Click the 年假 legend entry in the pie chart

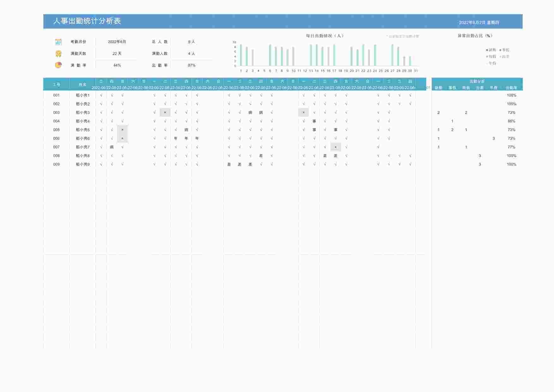pos(491,63)
